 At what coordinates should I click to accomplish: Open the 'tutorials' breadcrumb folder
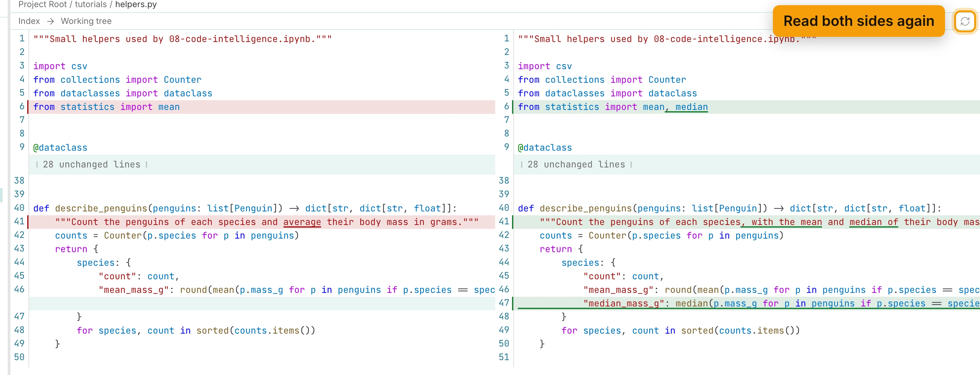91,5
